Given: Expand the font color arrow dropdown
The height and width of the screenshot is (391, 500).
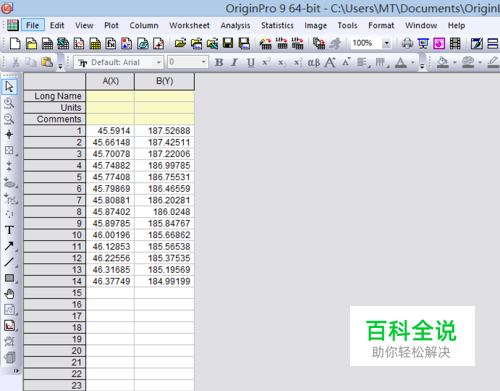Looking at the screenshot, I should pos(413,62).
